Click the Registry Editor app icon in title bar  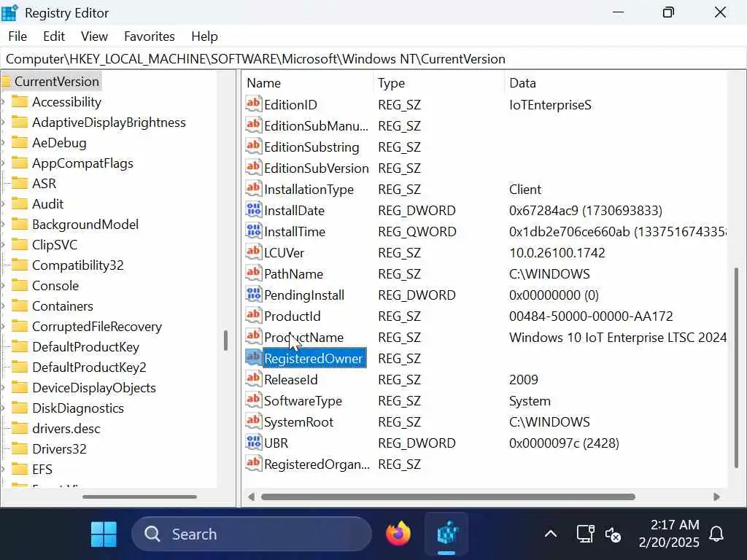(x=9, y=13)
